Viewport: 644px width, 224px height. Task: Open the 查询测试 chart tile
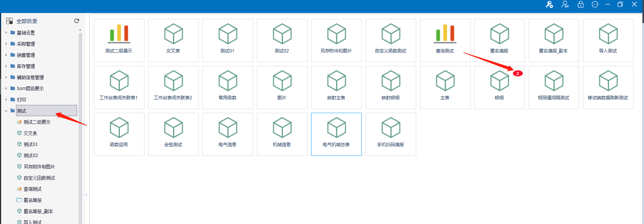(445, 40)
